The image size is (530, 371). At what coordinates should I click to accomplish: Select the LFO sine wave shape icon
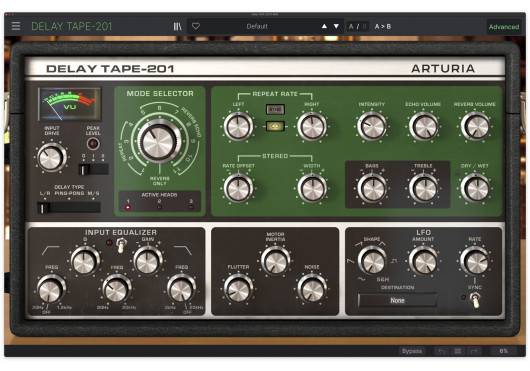[361, 279]
